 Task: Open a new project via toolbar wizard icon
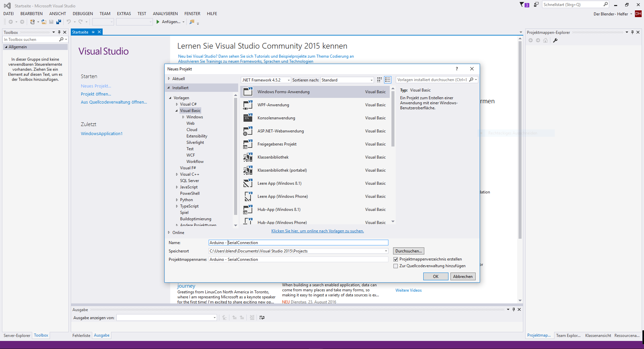pos(32,22)
